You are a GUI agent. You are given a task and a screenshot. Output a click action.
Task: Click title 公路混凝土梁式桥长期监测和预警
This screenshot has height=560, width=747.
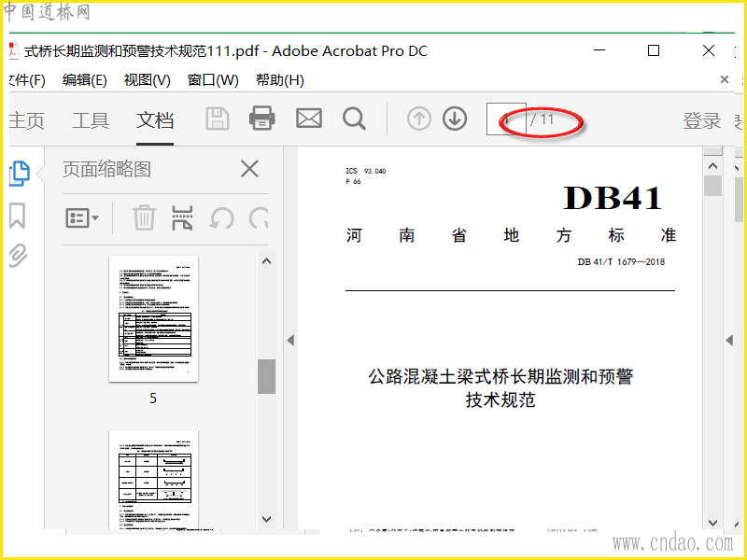(500, 377)
